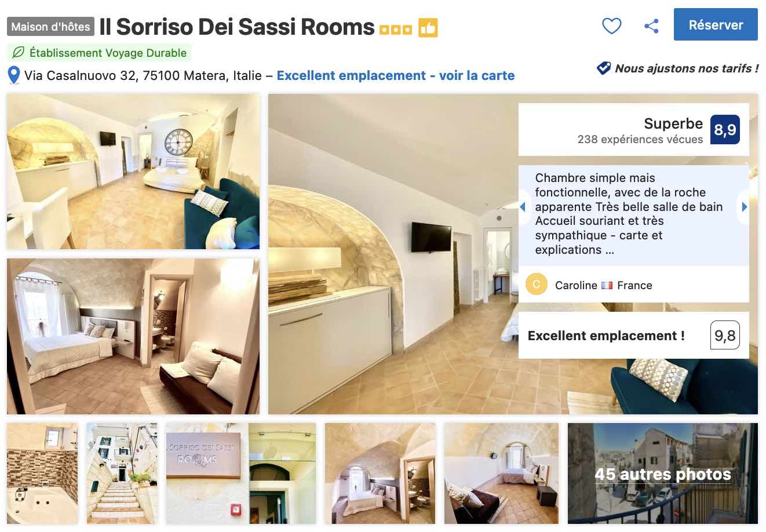Screen dimensions: 766x532
Task: Click the green leaf sustainability icon
Action: 19,53
